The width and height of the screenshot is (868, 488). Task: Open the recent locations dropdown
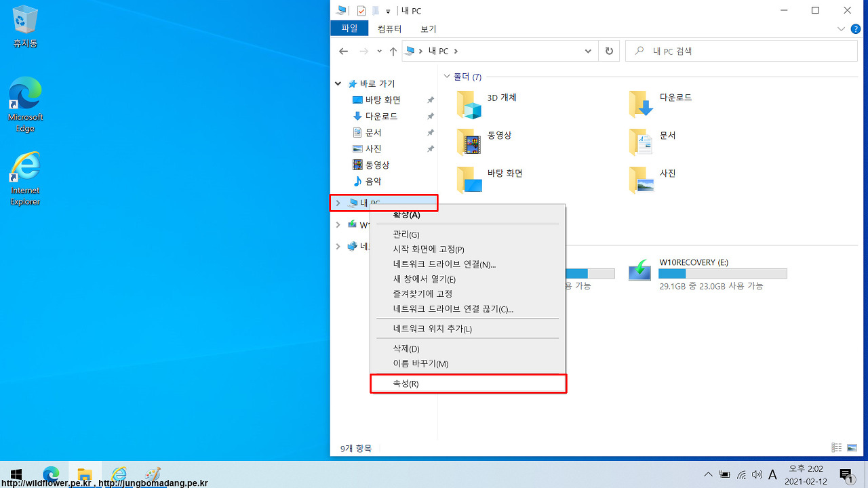tap(379, 52)
